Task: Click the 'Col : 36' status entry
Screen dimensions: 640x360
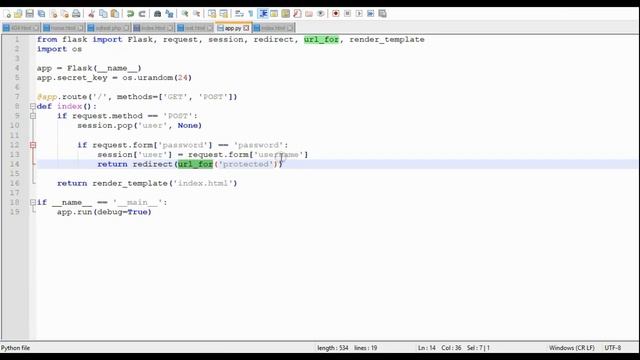Action: [x=451, y=348]
